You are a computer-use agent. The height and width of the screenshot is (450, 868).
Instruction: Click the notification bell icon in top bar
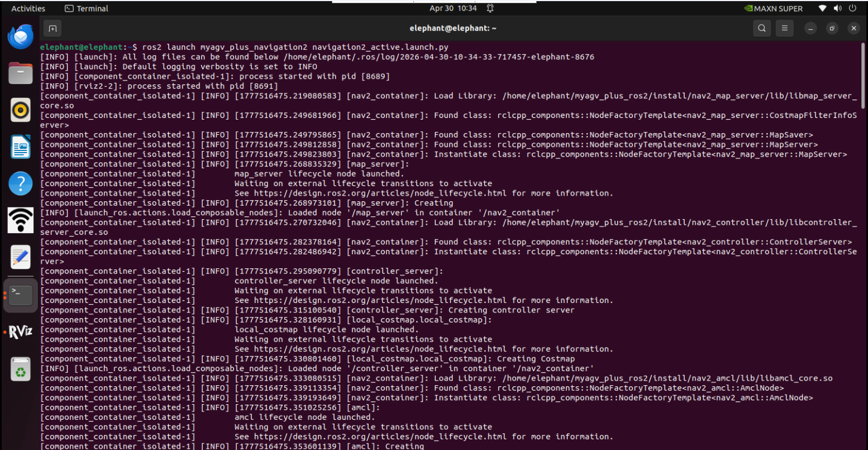click(490, 8)
